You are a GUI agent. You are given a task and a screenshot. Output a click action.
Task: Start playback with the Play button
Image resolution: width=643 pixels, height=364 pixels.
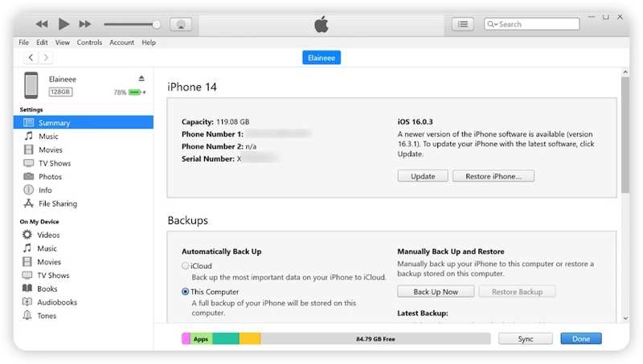tap(63, 24)
